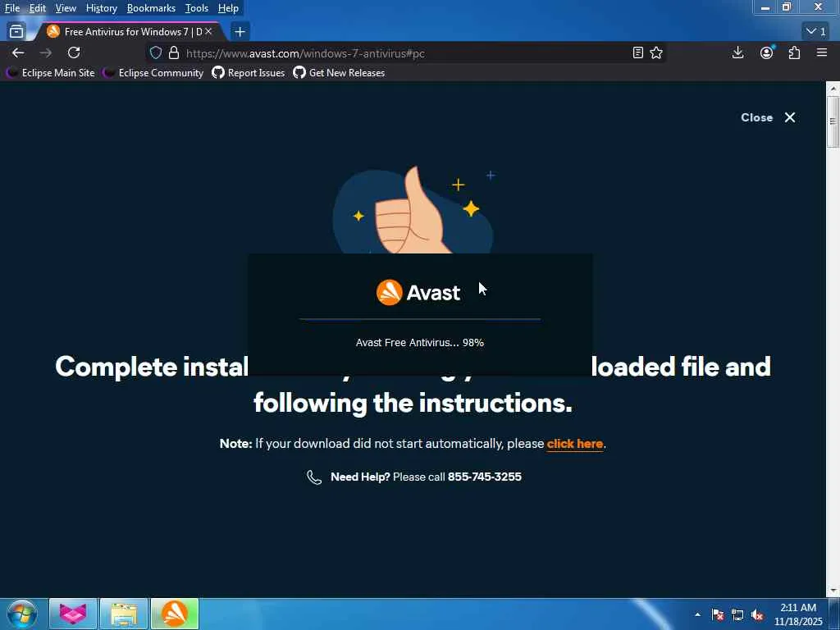
Task: Open the Tools menu
Action: [197, 8]
